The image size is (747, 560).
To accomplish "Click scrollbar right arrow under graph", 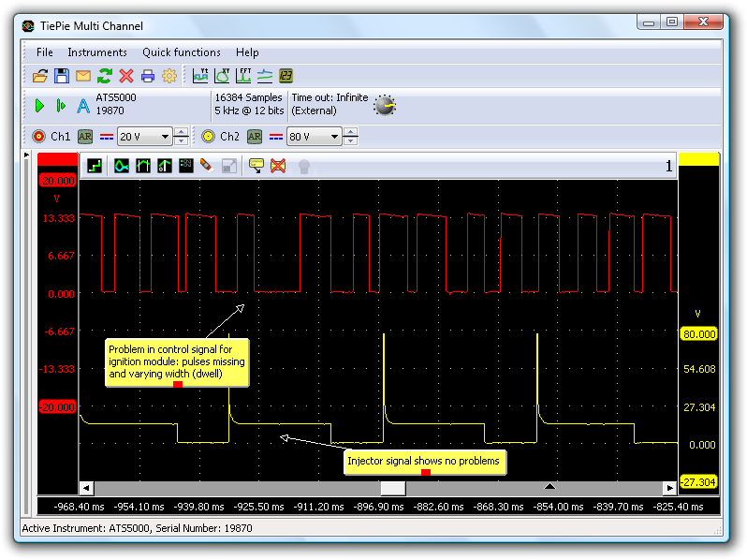I will click(670, 488).
